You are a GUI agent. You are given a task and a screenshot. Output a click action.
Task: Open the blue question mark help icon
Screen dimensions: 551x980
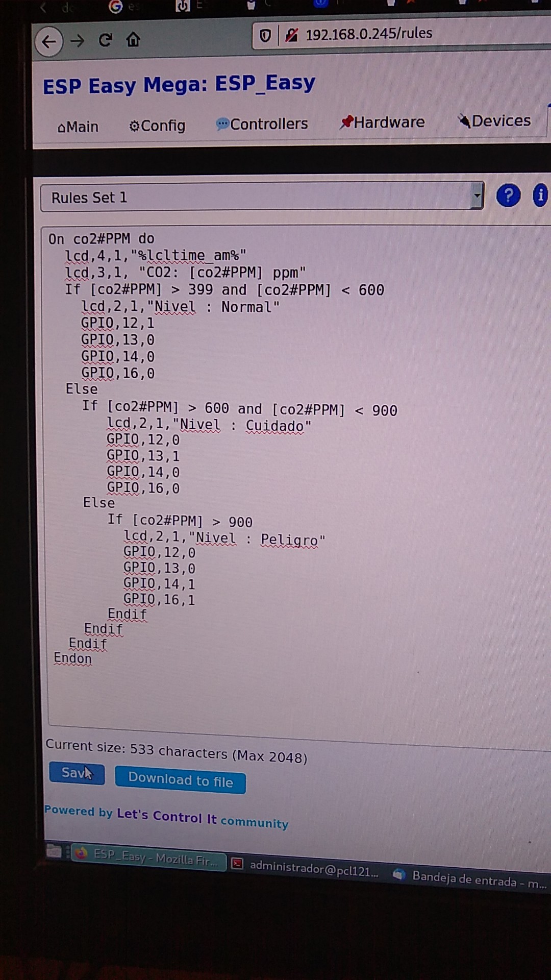pyautogui.click(x=508, y=195)
